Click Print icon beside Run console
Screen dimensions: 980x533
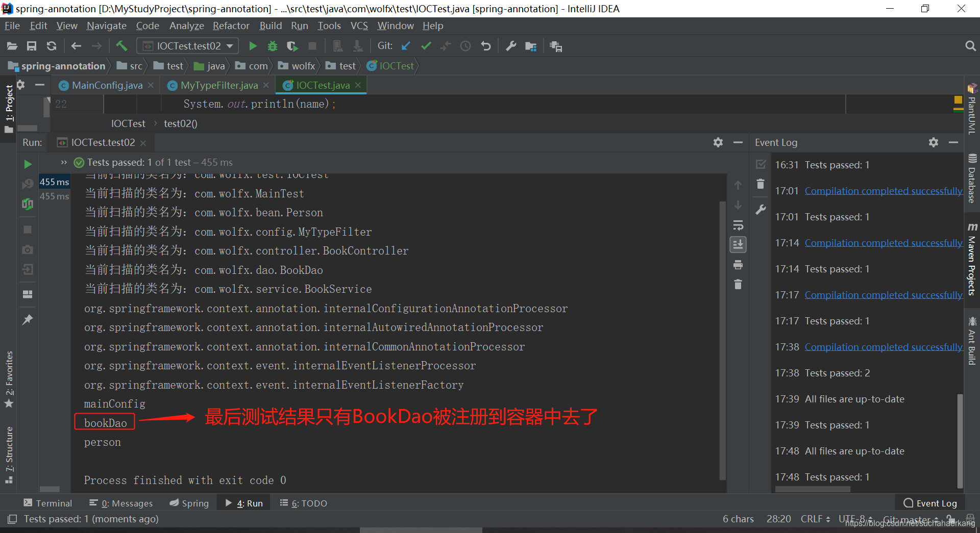[738, 265]
